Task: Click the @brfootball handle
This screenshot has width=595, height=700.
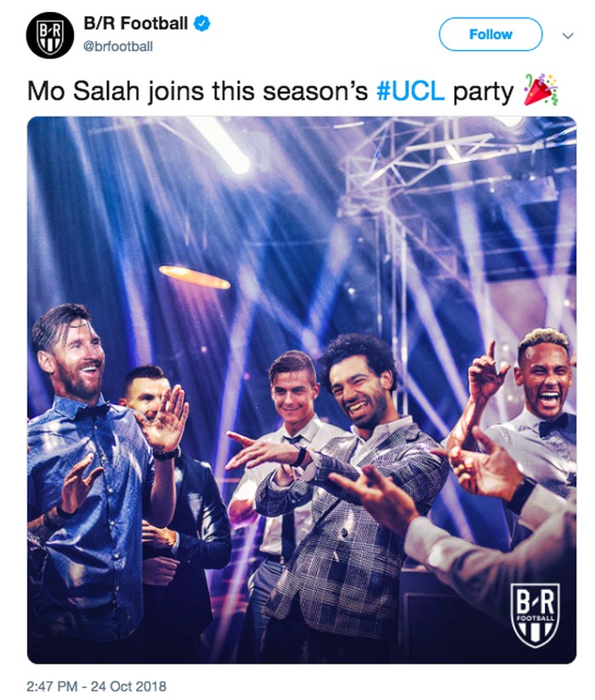Action: [118, 47]
